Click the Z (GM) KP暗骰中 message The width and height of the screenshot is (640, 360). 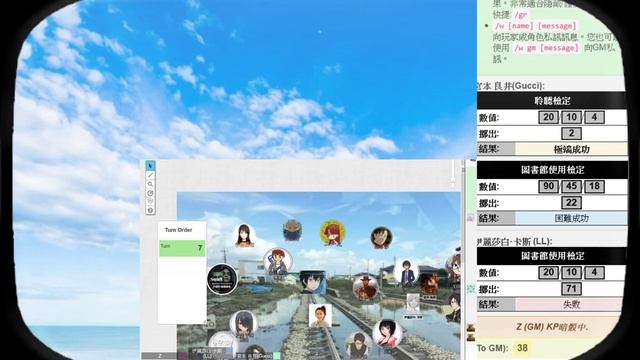552,327
